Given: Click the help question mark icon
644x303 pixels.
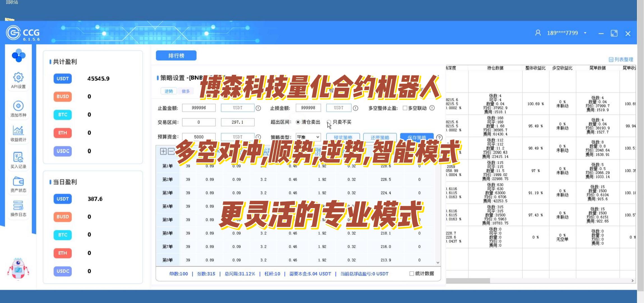Looking at the screenshot, I should point(439,137).
